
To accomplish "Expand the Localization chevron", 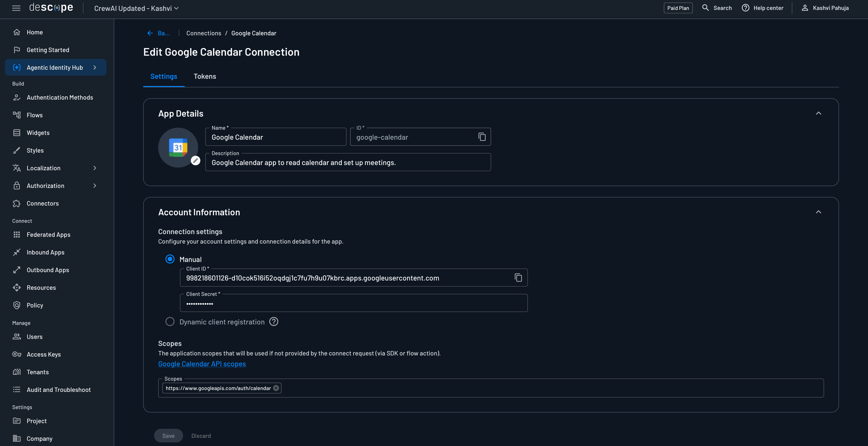I will [95, 168].
